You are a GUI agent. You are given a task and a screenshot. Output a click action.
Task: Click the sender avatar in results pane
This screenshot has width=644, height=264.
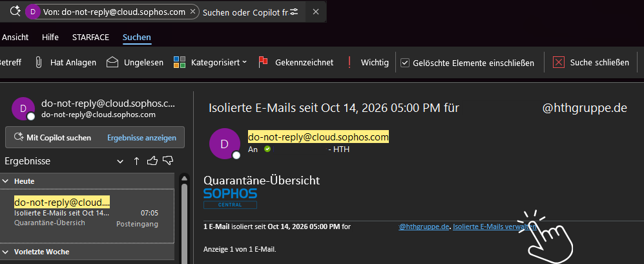pos(23,109)
